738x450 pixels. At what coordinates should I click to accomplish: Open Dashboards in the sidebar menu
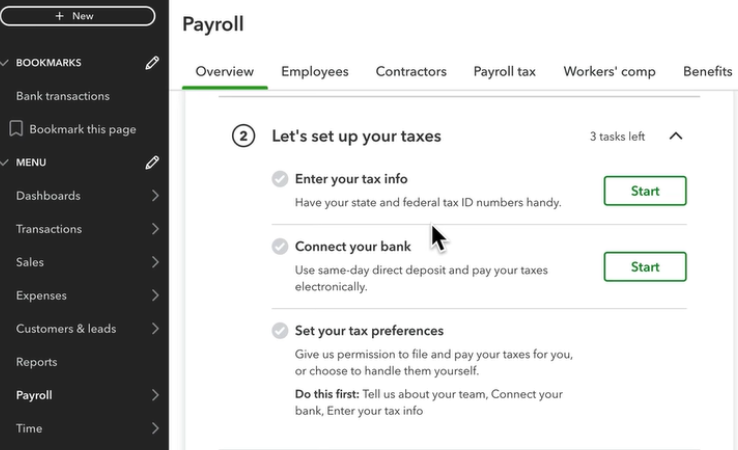pyautogui.click(x=48, y=195)
